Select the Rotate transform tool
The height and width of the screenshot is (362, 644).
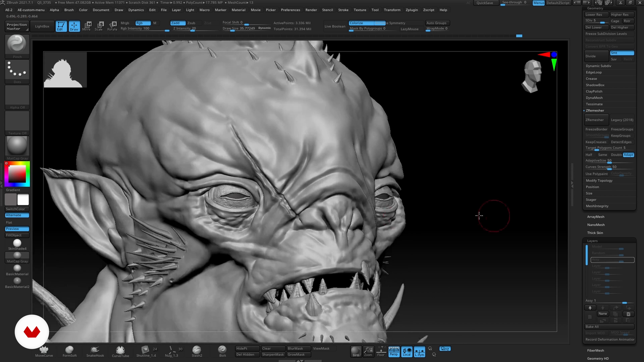click(112, 26)
